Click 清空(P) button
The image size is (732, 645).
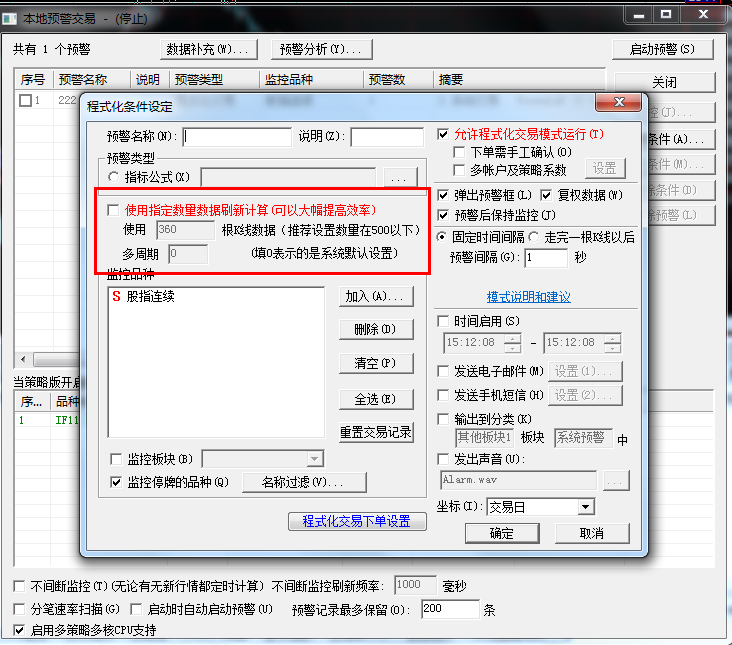coord(376,363)
